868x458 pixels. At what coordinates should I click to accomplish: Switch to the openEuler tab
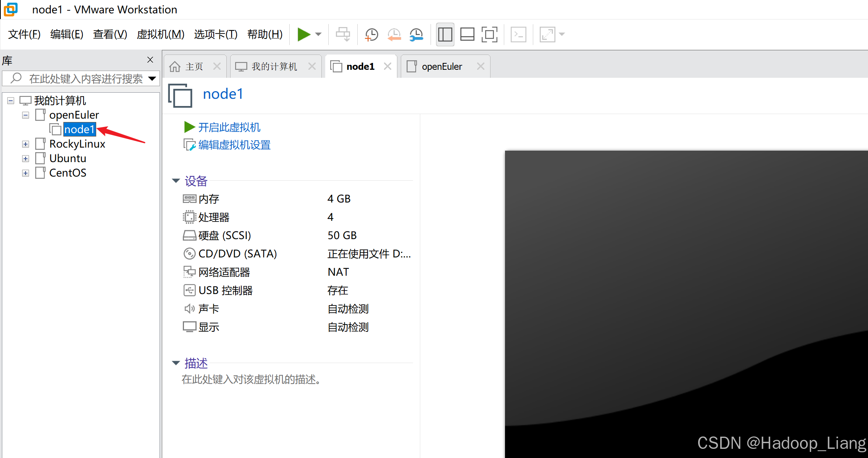pyautogui.click(x=442, y=67)
